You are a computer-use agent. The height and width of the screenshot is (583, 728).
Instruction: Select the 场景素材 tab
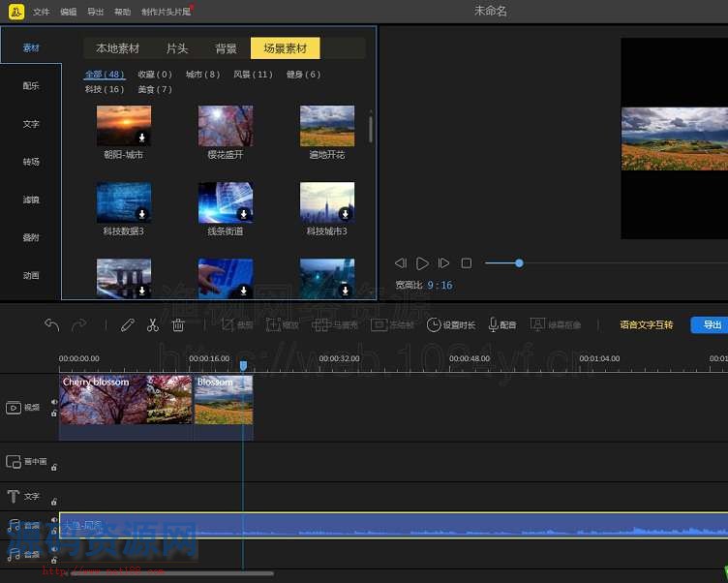pos(285,48)
